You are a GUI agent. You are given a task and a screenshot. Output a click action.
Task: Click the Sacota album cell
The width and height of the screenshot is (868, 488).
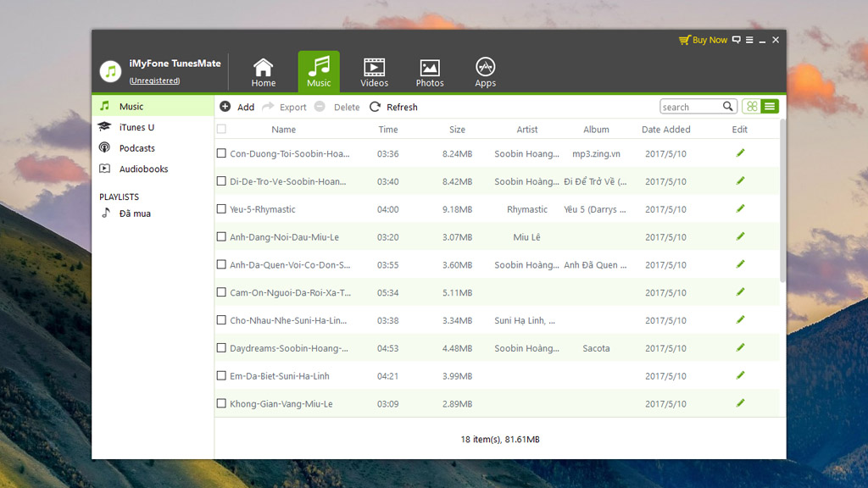point(596,348)
